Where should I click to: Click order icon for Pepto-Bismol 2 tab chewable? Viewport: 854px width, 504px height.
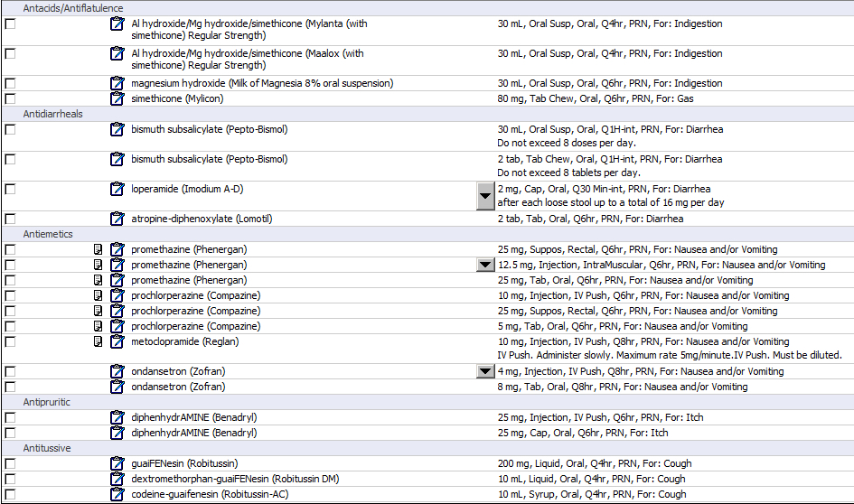point(117,159)
